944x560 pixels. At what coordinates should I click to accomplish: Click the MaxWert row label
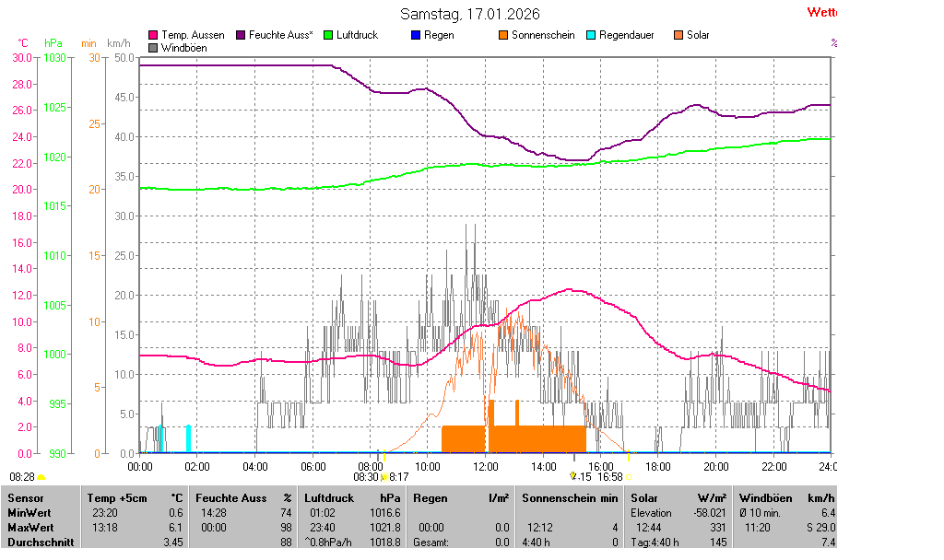click(x=29, y=528)
